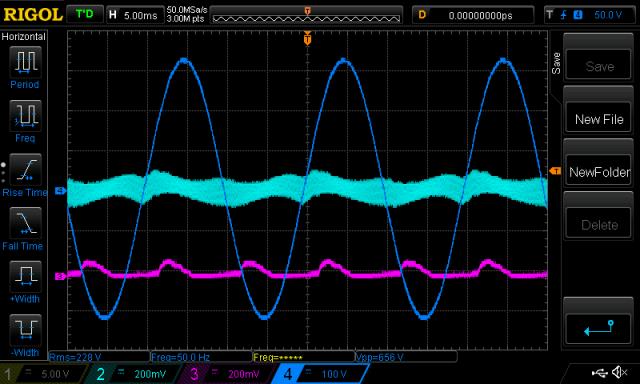Choose the Rise Time measurement icon
The width and height of the screenshot is (640, 384).
click(25, 169)
